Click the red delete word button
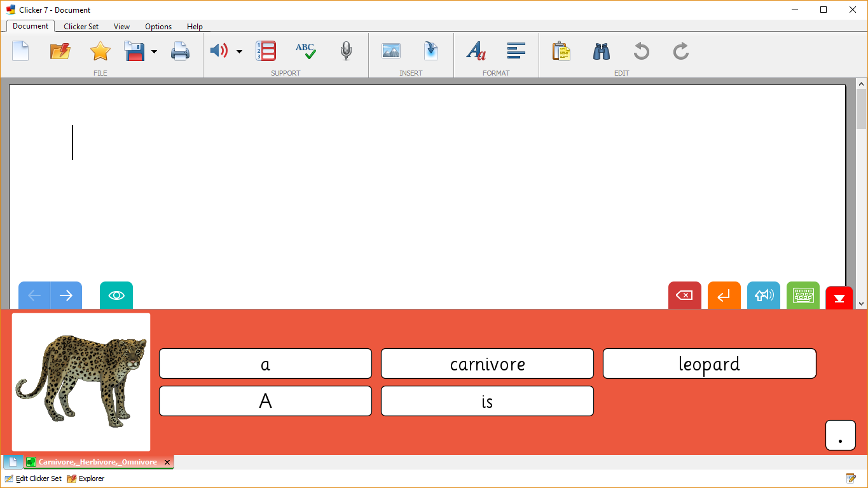This screenshot has width=868, height=488. click(x=685, y=295)
